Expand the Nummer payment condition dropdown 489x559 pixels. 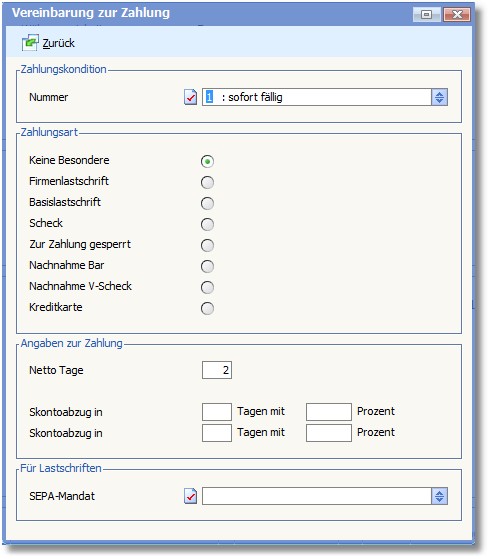pos(439,97)
